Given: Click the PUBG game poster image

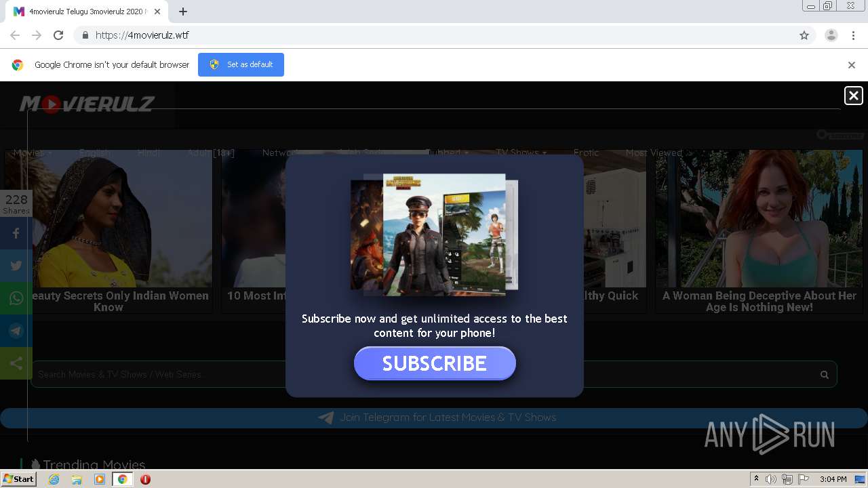Looking at the screenshot, I should (435, 235).
